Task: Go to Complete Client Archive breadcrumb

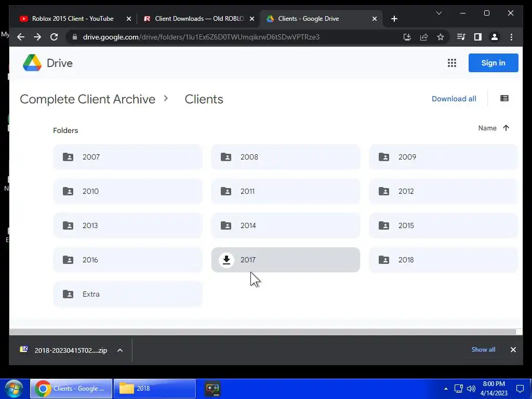Action: pos(87,99)
